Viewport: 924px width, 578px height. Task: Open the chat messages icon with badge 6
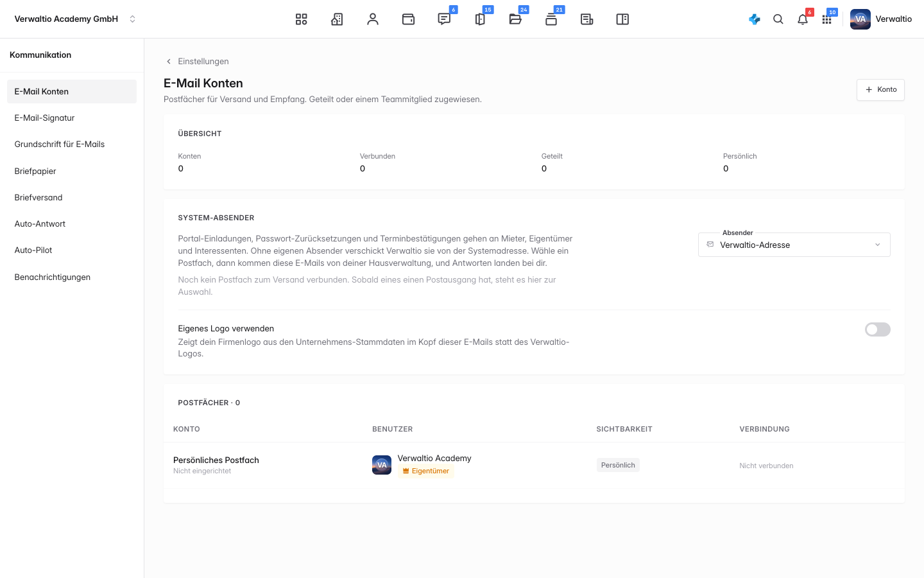pyautogui.click(x=444, y=19)
